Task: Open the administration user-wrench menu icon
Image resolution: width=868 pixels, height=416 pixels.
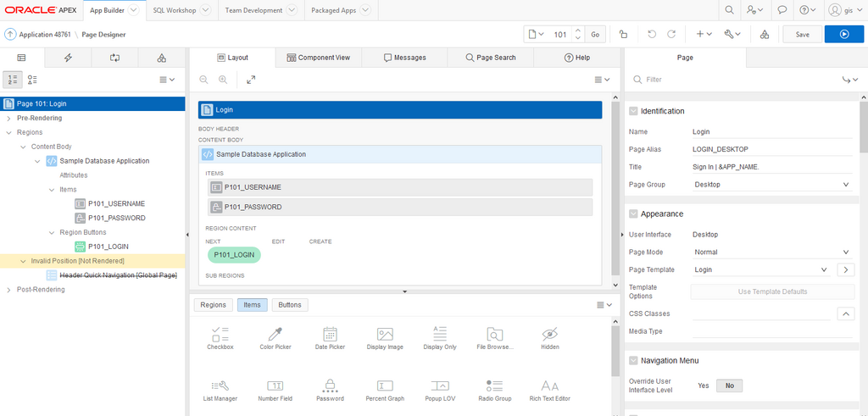Action: 754,10
